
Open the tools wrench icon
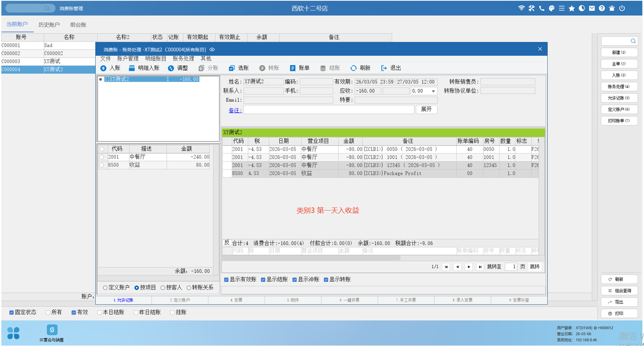(x=532, y=8)
